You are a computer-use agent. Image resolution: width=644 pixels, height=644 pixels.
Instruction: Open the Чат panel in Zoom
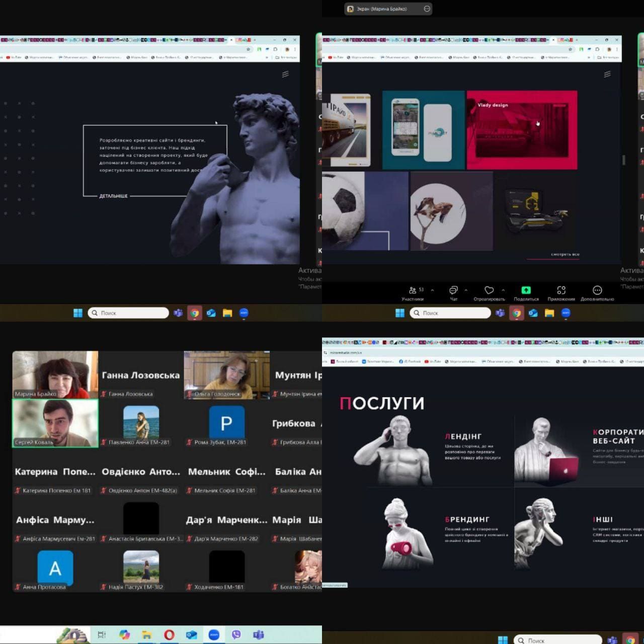click(453, 293)
